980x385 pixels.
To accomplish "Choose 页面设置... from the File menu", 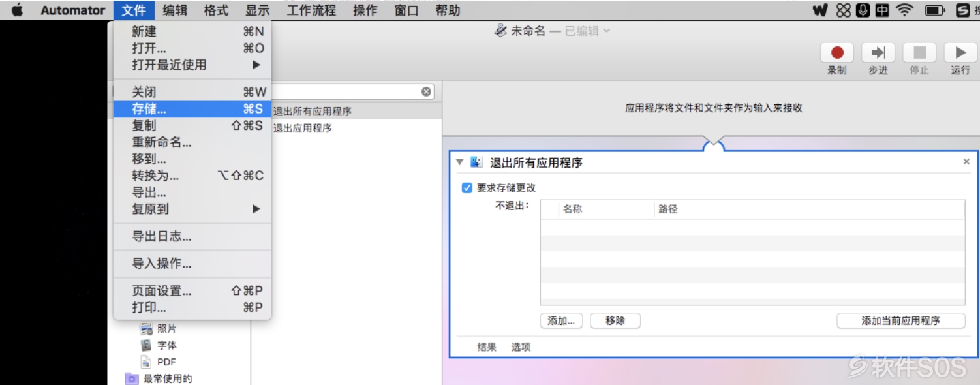I will [192, 291].
